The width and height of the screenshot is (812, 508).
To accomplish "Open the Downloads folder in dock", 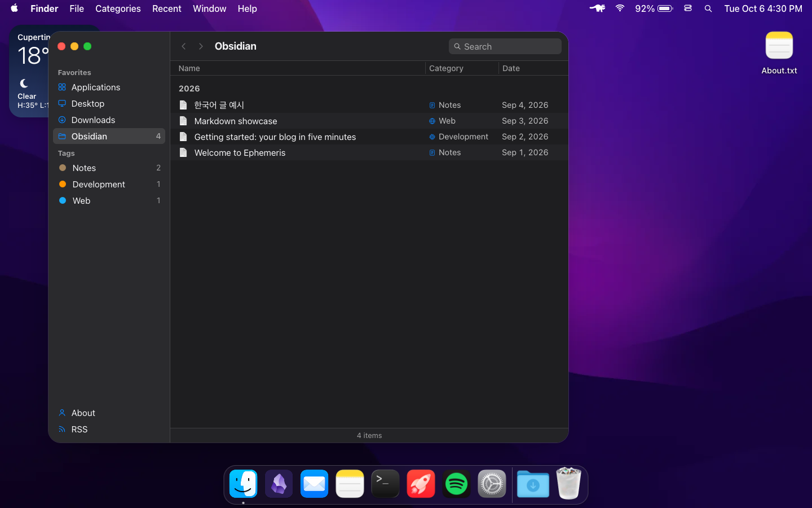I will [533, 484].
